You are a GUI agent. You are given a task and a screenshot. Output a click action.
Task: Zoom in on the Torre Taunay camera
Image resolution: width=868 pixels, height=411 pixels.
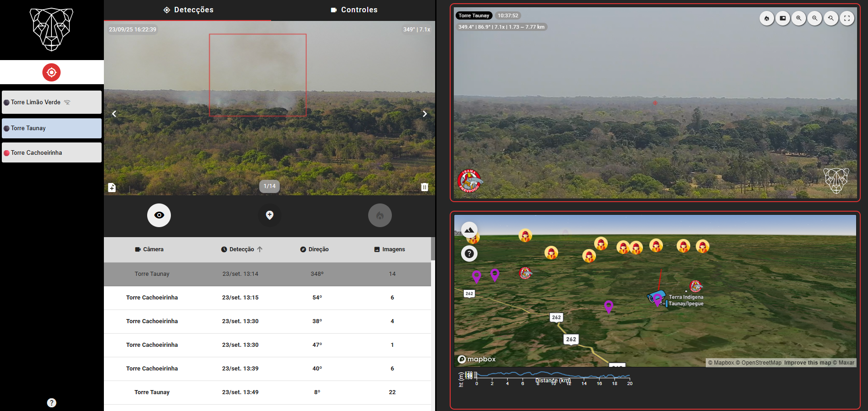pos(798,18)
